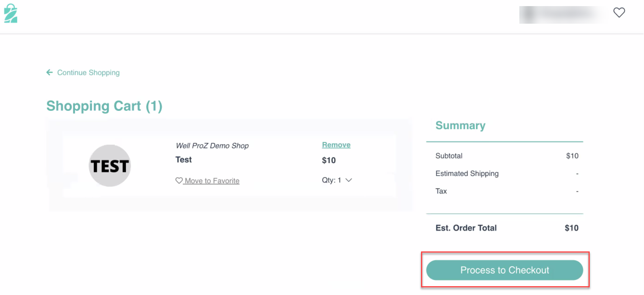Click the Subtotal row label
The height and width of the screenshot is (295, 644).
[x=449, y=156]
